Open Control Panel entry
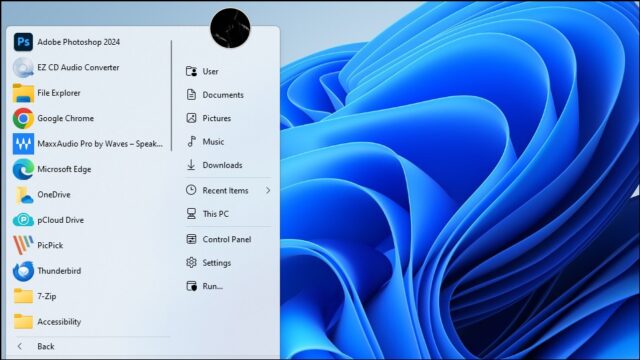Viewport: 640px width, 360px height. click(228, 239)
